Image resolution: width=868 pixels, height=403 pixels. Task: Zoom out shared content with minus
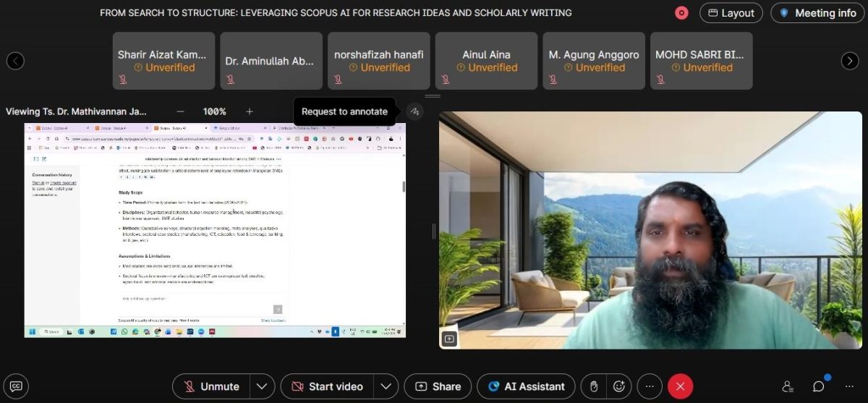coord(181,111)
